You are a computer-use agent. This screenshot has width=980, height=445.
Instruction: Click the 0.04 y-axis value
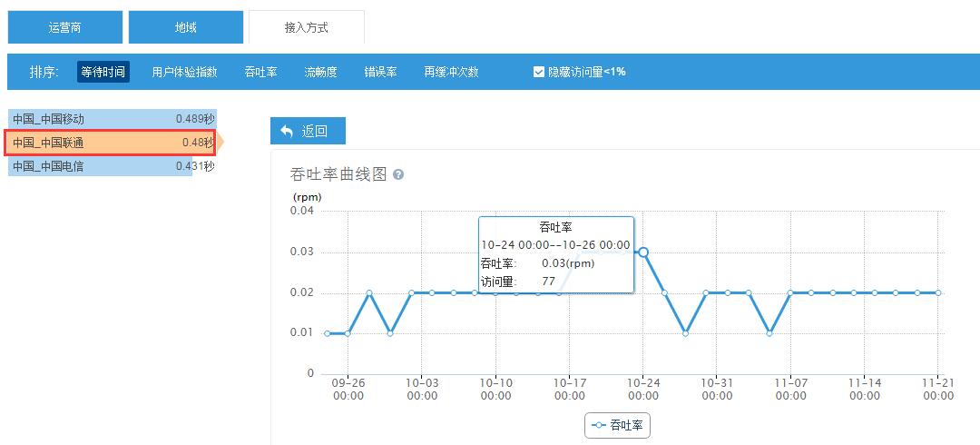click(301, 211)
